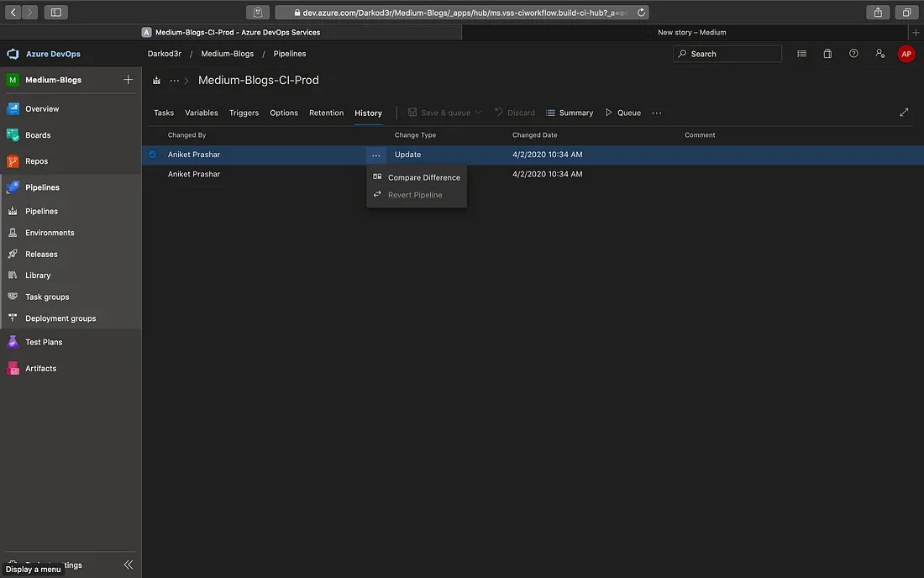Open the Deployment groups icon

click(x=13, y=318)
